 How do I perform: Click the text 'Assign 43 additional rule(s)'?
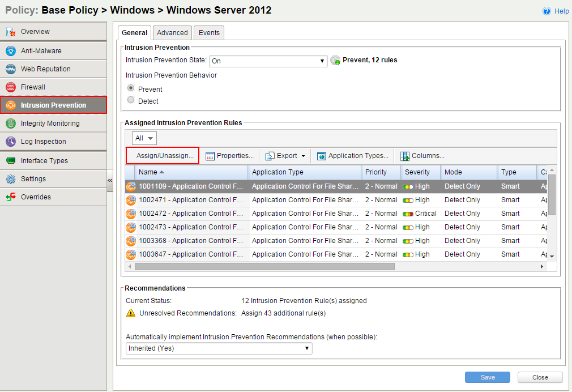(x=283, y=313)
